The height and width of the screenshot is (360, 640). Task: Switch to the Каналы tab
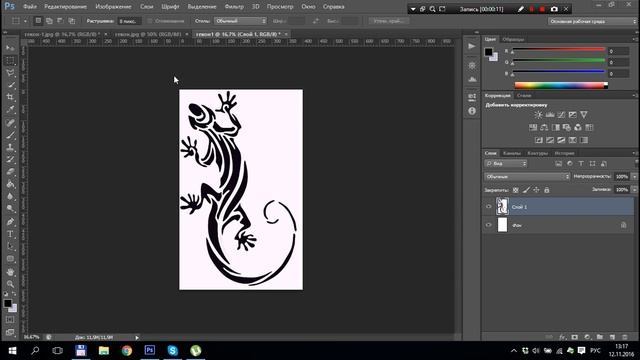[511, 153]
